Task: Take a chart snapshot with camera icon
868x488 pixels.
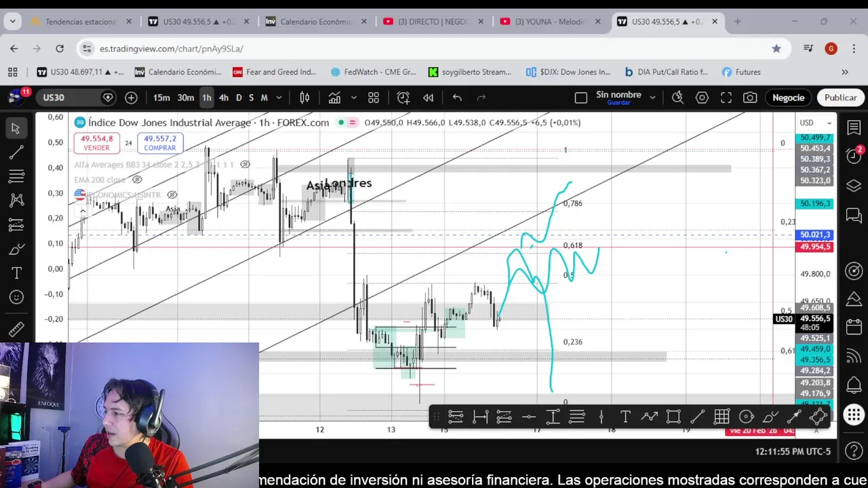Action: point(750,98)
